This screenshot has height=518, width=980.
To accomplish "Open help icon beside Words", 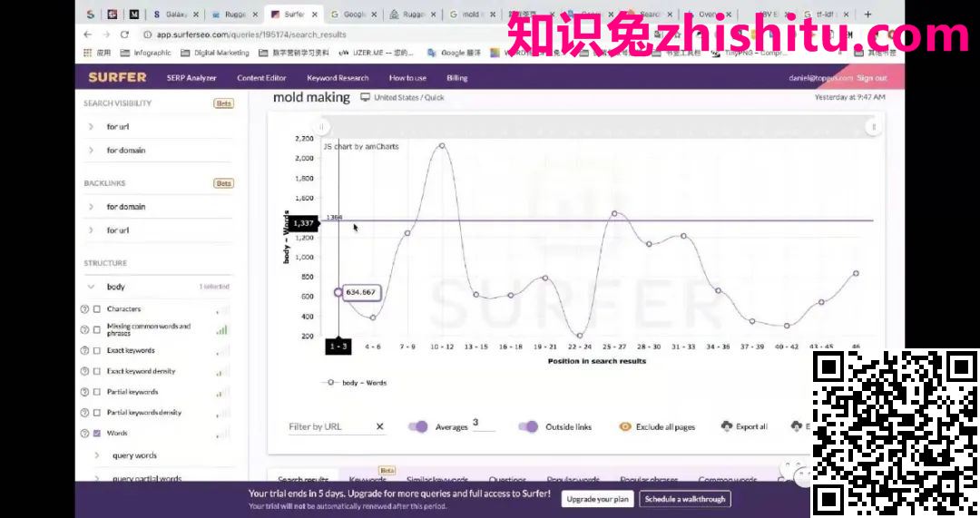I will [x=85, y=433].
